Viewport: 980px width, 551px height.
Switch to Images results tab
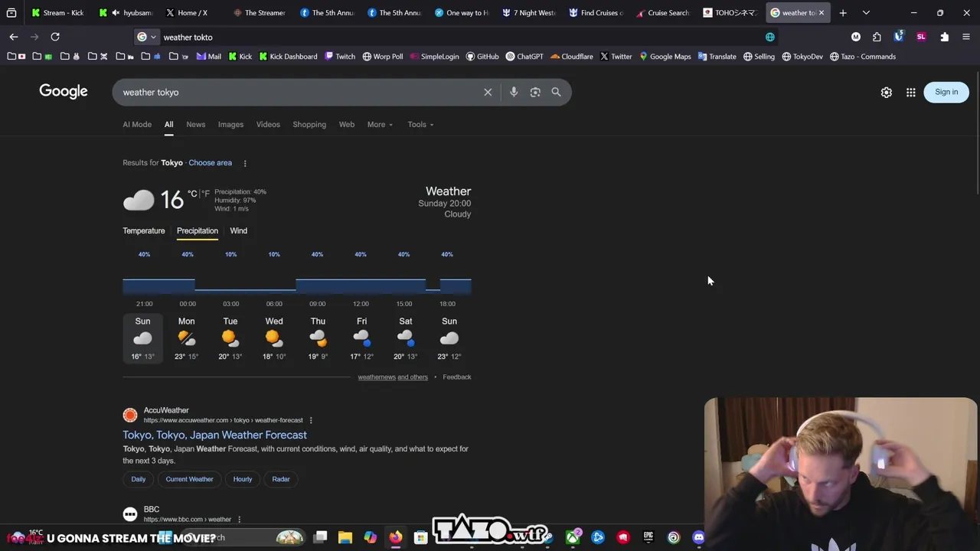coord(230,124)
